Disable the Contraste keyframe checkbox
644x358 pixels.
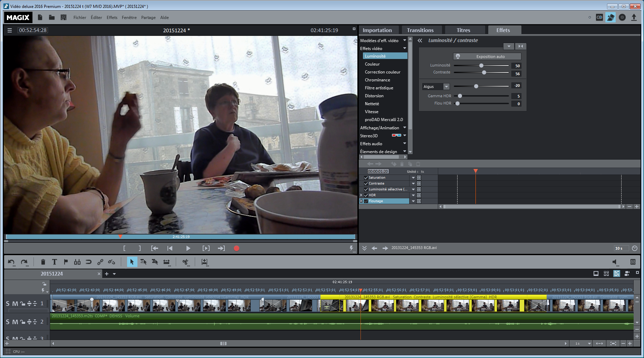tap(366, 183)
